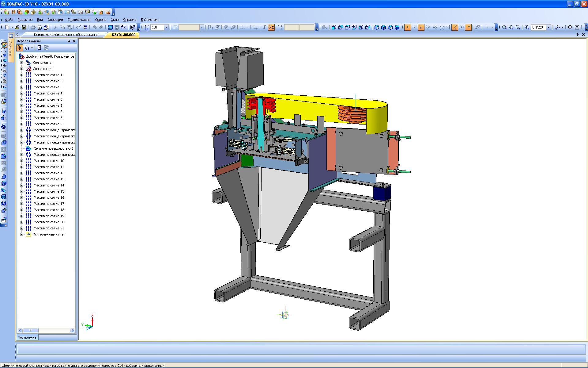Click the zoom in magnifier icon
The width and height of the screenshot is (588, 368).
pos(511,27)
